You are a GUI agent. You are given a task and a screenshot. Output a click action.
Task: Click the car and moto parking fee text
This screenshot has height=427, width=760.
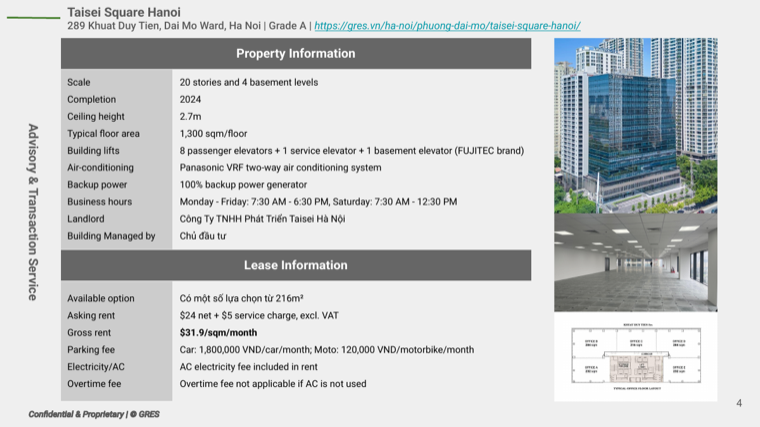pyautogui.click(x=327, y=349)
